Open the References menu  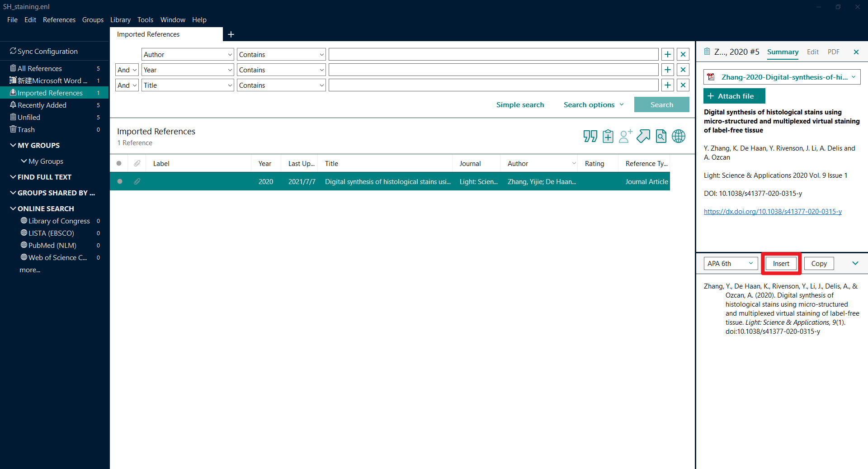(59, 20)
